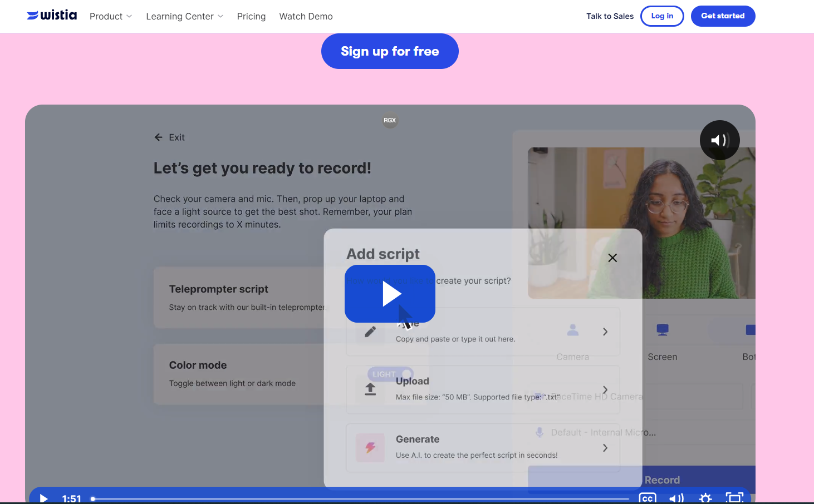Select the Camera recording option
The height and width of the screenshot is (504, 814).
coord(572,342)
